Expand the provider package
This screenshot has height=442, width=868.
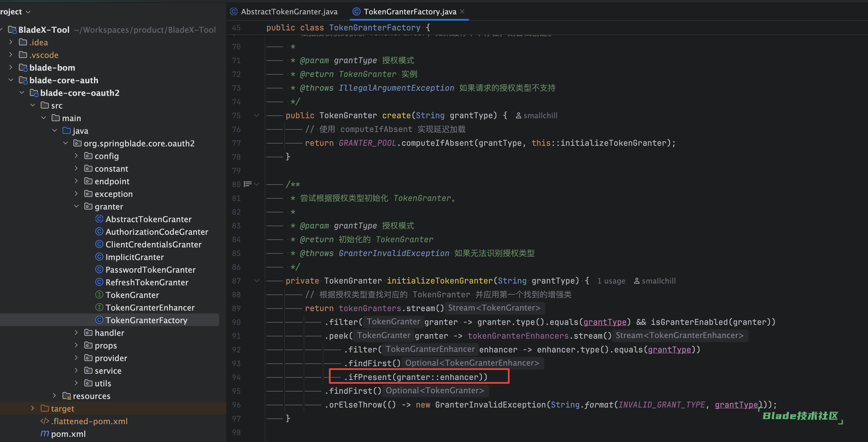tap(76, 358)
